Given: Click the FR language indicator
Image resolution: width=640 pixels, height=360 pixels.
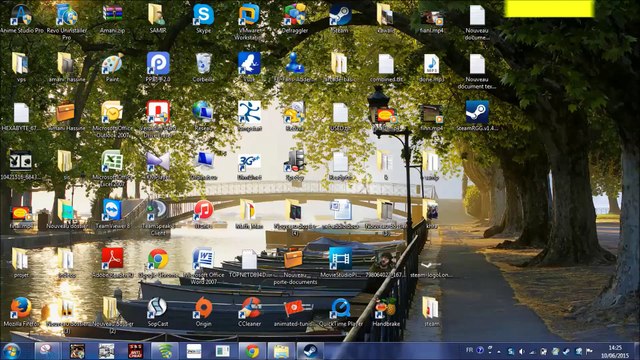Looking at the screenshot, I should (469, 350).
